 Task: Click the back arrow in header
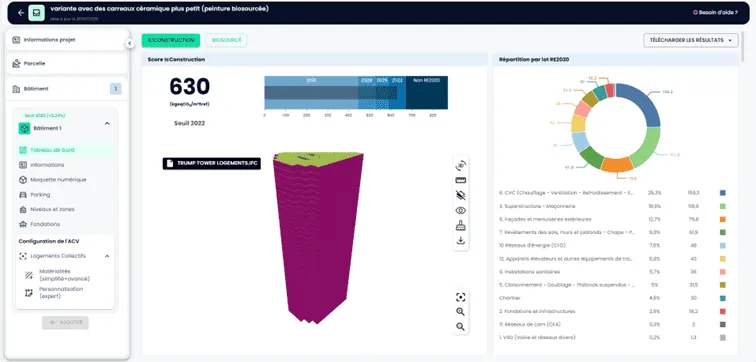tap(21, 13)
